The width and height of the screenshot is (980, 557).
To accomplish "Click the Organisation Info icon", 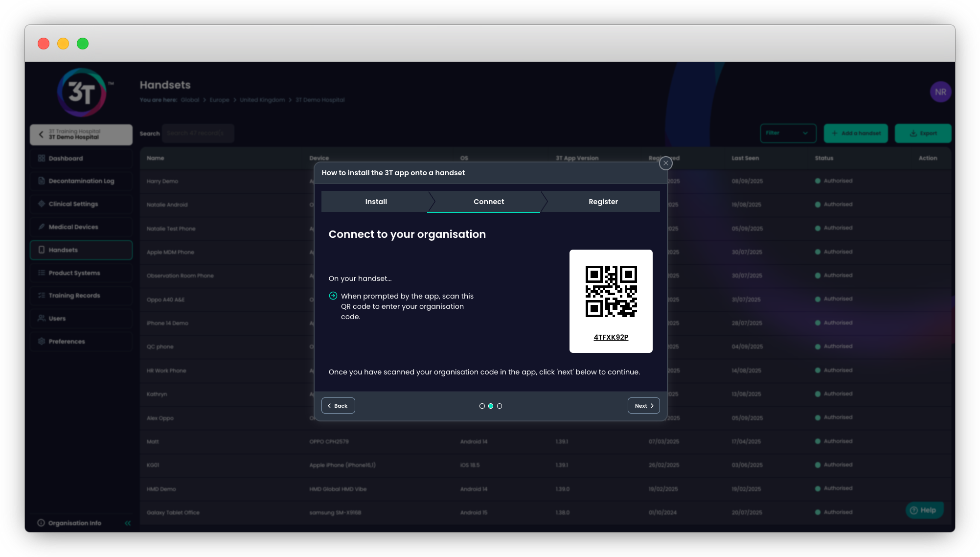I will (41, 523).
